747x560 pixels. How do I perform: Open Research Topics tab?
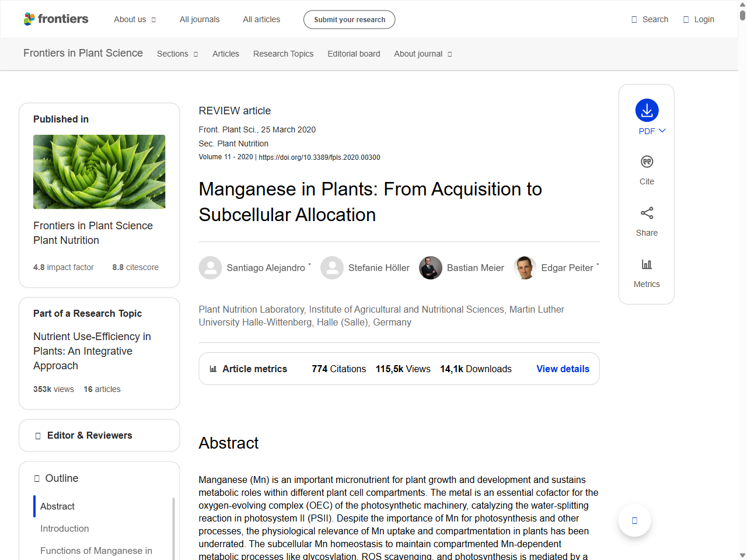point(283,54)
